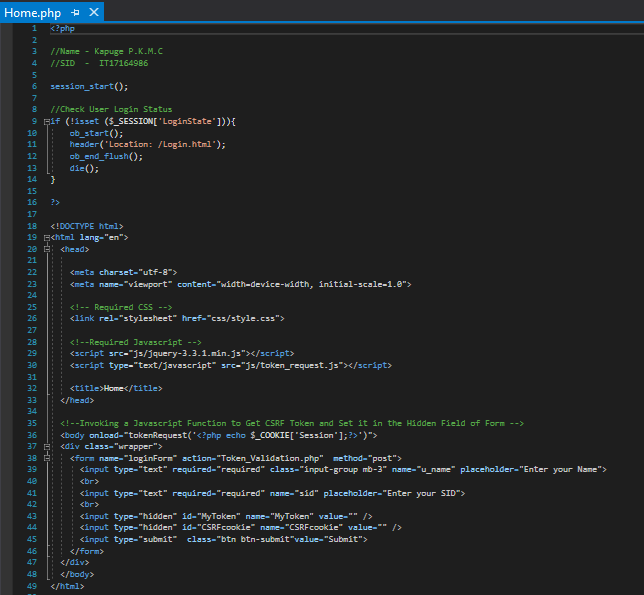Click the <?php opening tag on line 1

pyautogui.click(x=62, y=28)
